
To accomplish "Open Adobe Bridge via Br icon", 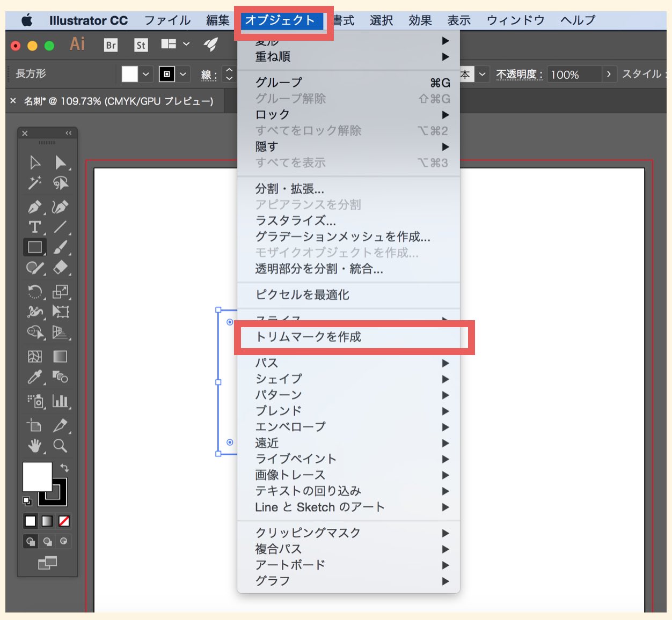I will click(x=111, y=45).
